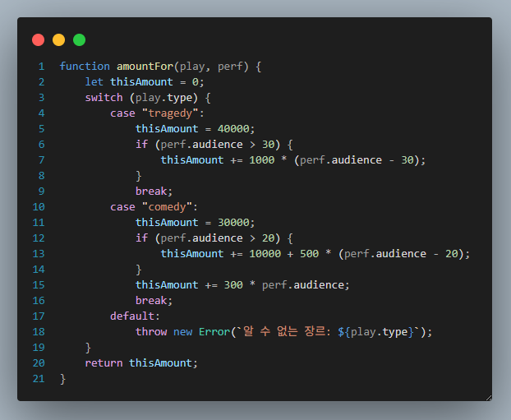
Task: Click the number 30000
Action: coord(233,223)
